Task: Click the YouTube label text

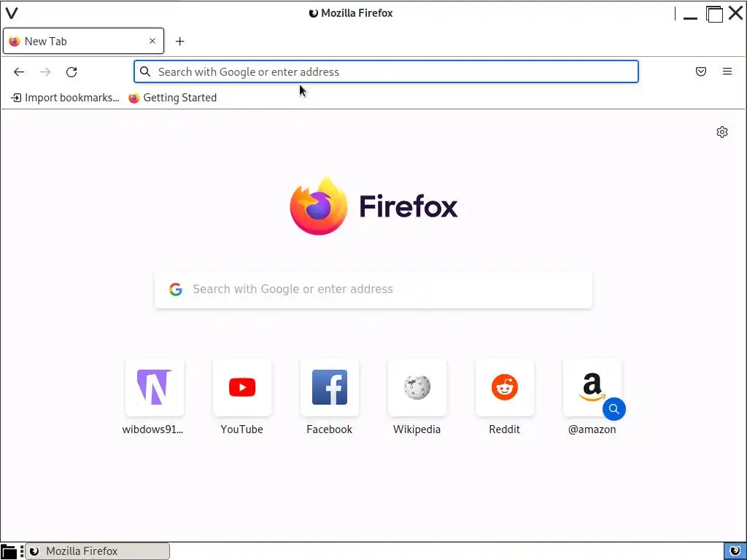Action: click(x=241, y=429)
